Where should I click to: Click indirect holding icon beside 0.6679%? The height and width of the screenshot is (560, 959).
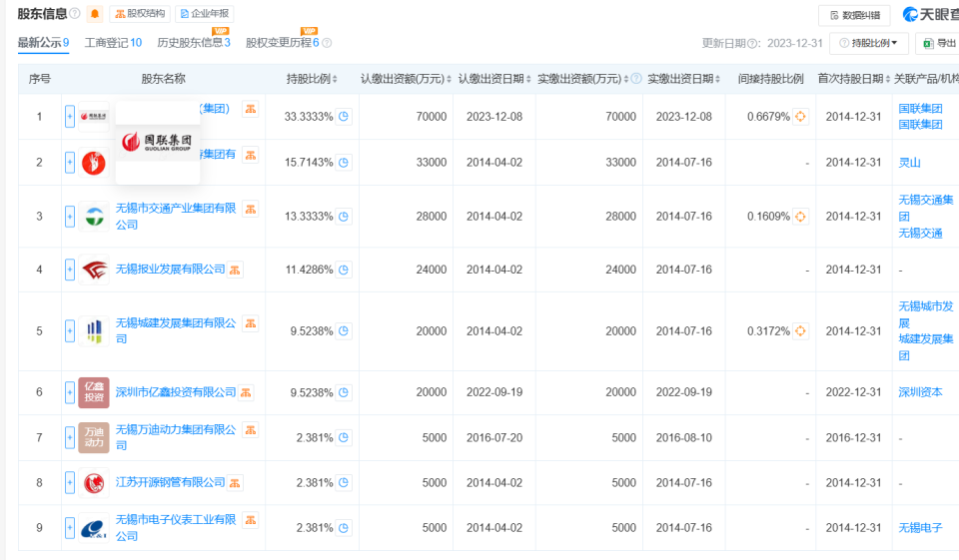point(800,116)
